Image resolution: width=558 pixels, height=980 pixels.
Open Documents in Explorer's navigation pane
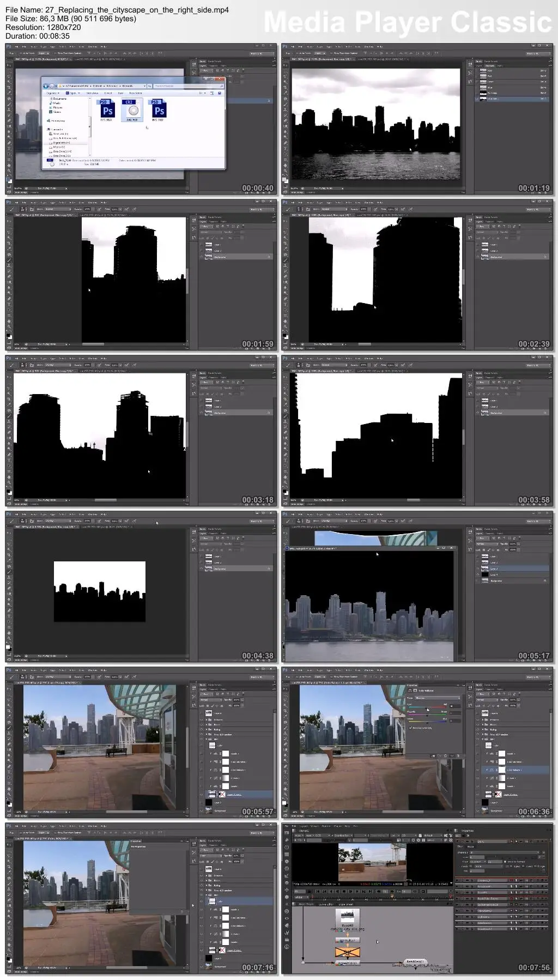tap(58, 99)
